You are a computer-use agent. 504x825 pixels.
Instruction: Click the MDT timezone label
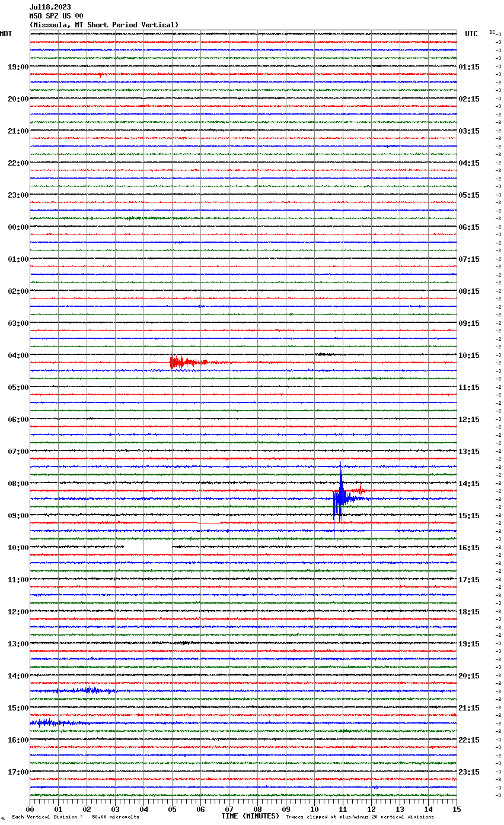coord(6,34)
